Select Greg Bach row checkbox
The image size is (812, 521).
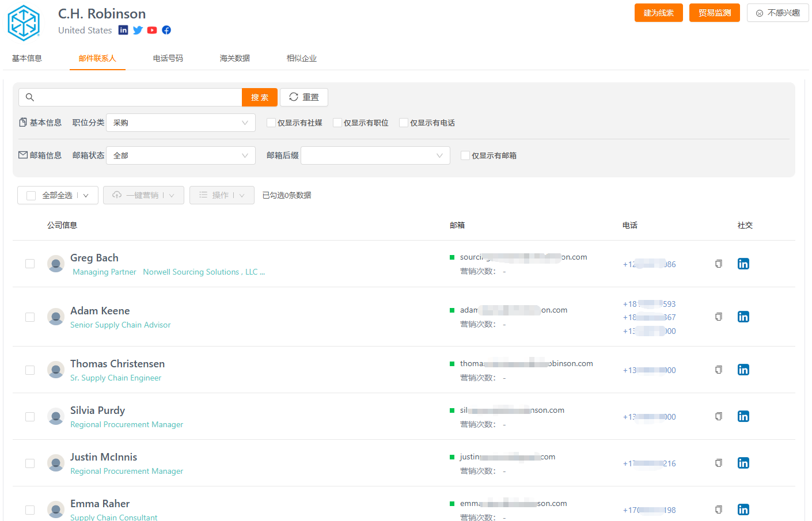tap(30, 264)
